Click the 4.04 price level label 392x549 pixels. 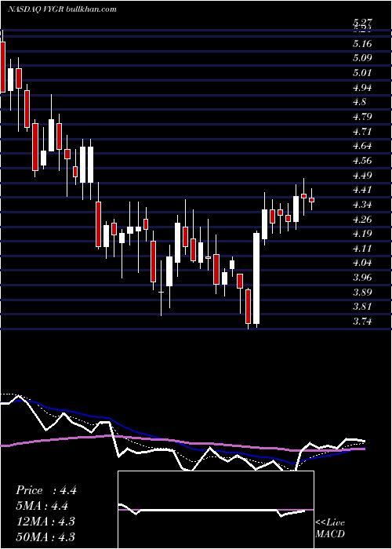coord(362,263)
